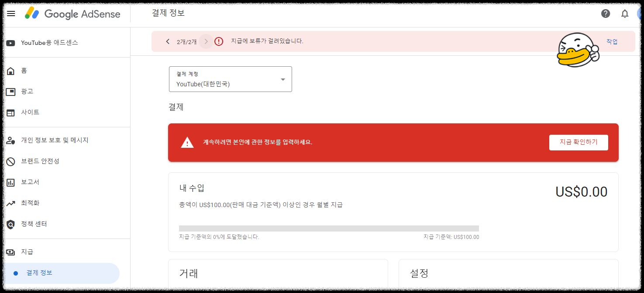
Task: Click the sites icon beside 사이트
Action: pyautogui.click(x=11, y=112)
